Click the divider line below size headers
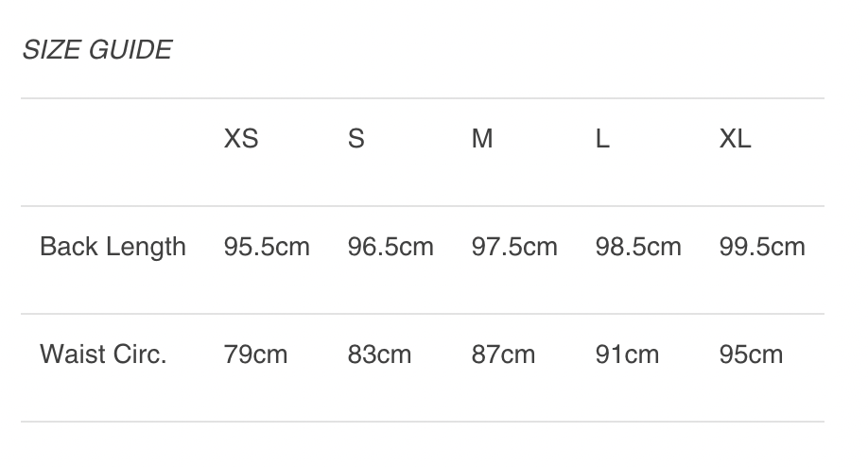This screenshot has height=467, width=868. click(x=423, y=206)
